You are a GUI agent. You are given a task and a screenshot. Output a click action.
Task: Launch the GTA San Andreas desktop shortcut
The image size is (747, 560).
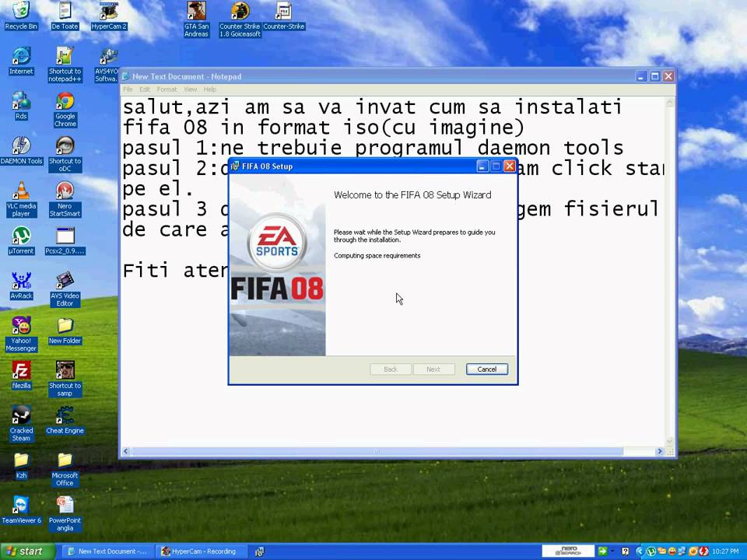(x=196, y=19)
